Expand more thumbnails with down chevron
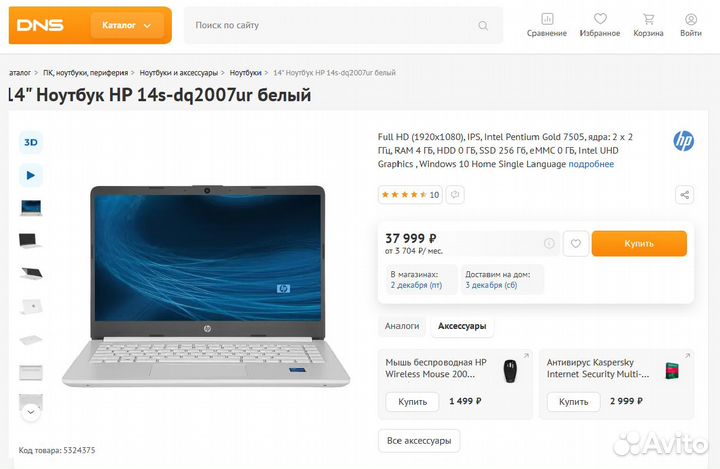 31,412
